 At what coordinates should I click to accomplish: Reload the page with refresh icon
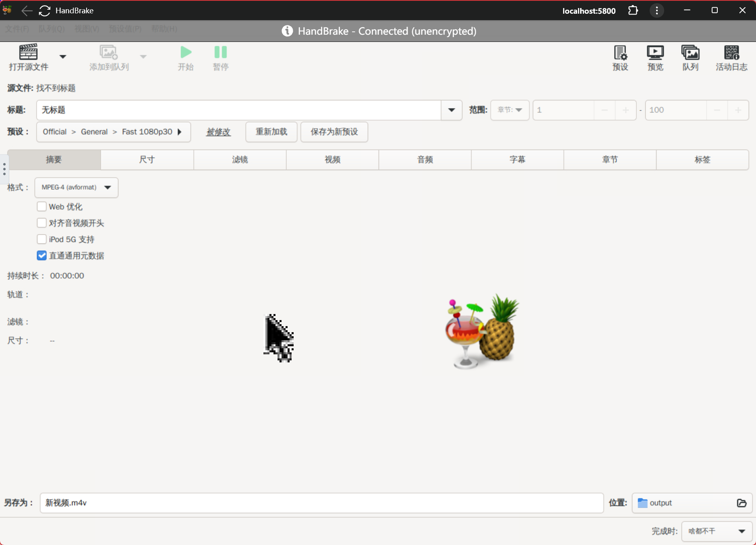tap(44, 10)
